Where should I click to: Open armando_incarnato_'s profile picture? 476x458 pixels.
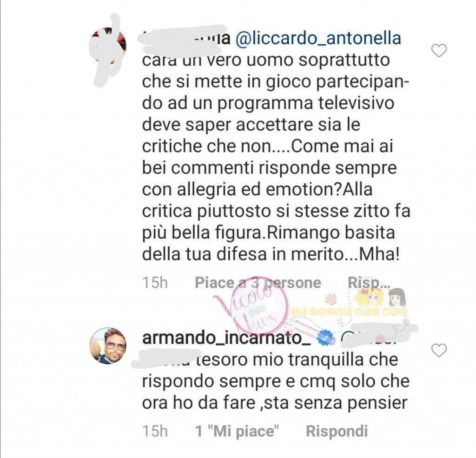[108, 345]
